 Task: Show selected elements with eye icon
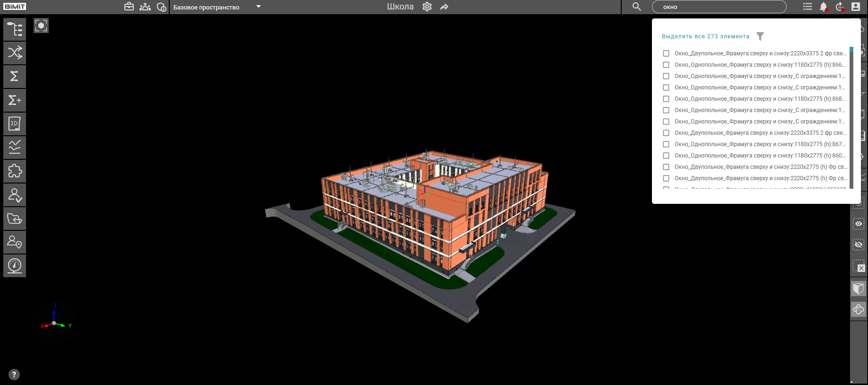tap(859, 224)
